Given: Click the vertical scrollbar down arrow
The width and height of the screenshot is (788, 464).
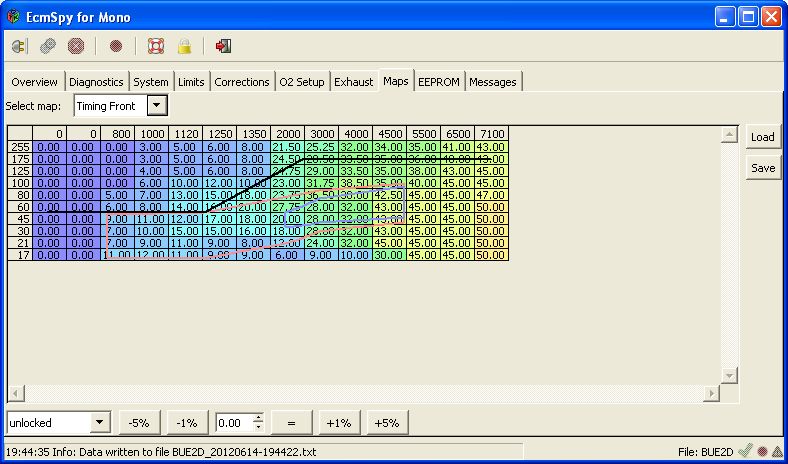Looking at the screenshot, I should [730, 375].
